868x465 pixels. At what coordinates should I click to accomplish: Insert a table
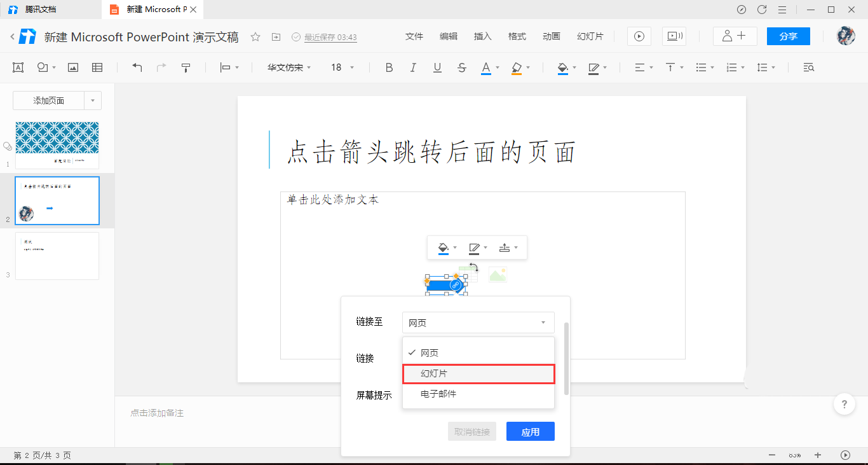tap(97, 67)
